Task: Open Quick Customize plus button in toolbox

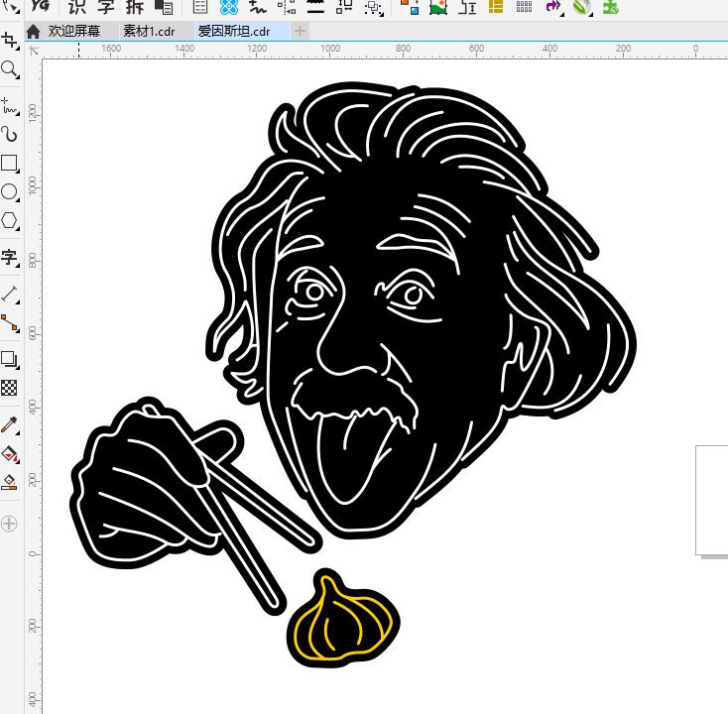Action: tap(8, 524)
